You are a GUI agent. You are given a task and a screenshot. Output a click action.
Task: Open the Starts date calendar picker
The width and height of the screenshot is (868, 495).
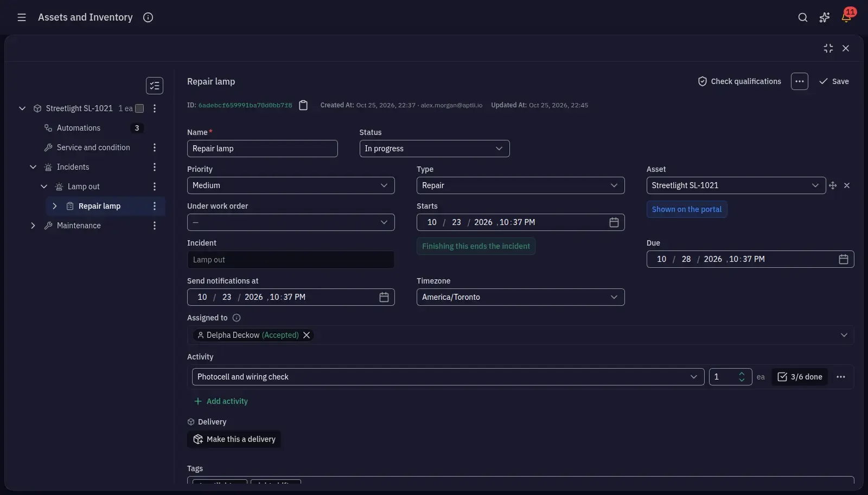point(614,222)
